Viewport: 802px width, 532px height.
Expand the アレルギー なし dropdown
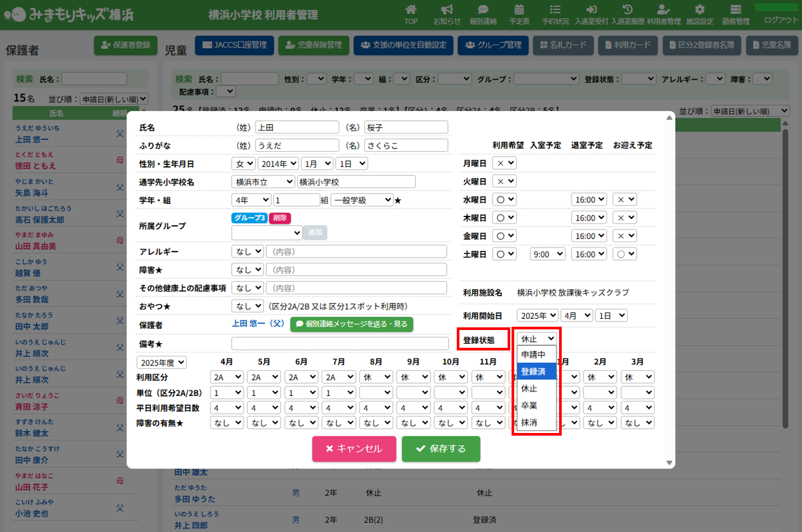click(248, 251)
